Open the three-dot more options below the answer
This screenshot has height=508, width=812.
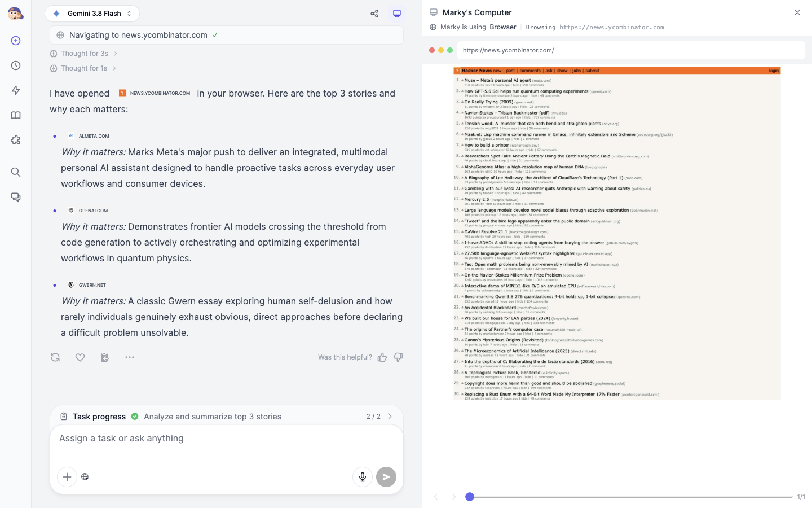130,357
